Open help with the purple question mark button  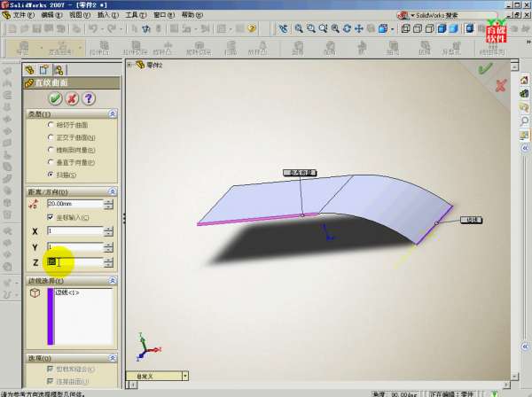(89, 98)
